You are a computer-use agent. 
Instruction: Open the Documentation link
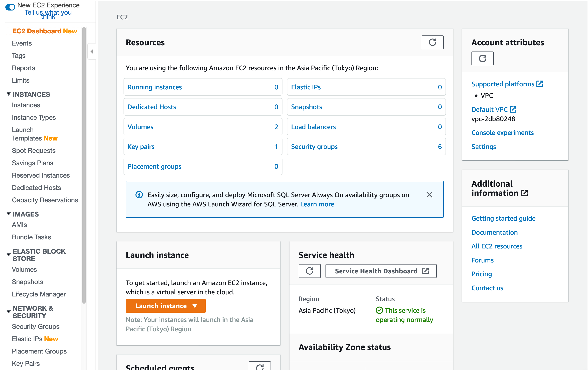tap(495, 232)
